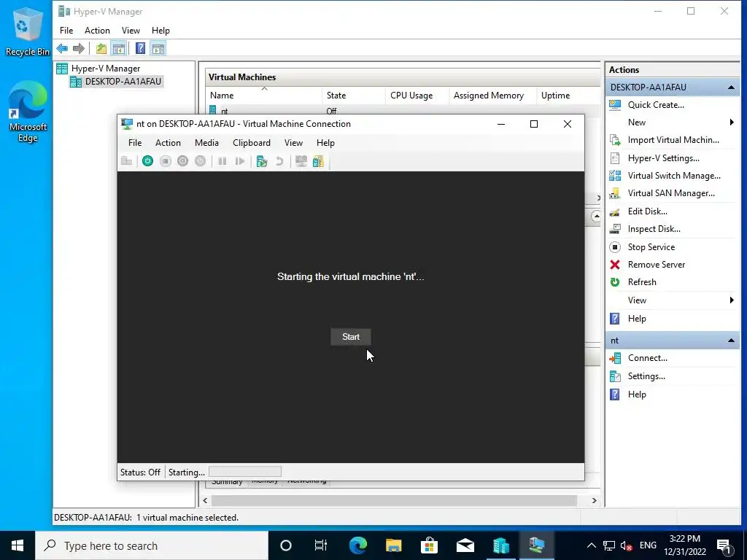The height and width of the screenshot is (560, 747).
Task: Click Share resources icon in VM toolbar
Action: coord(318,161)
